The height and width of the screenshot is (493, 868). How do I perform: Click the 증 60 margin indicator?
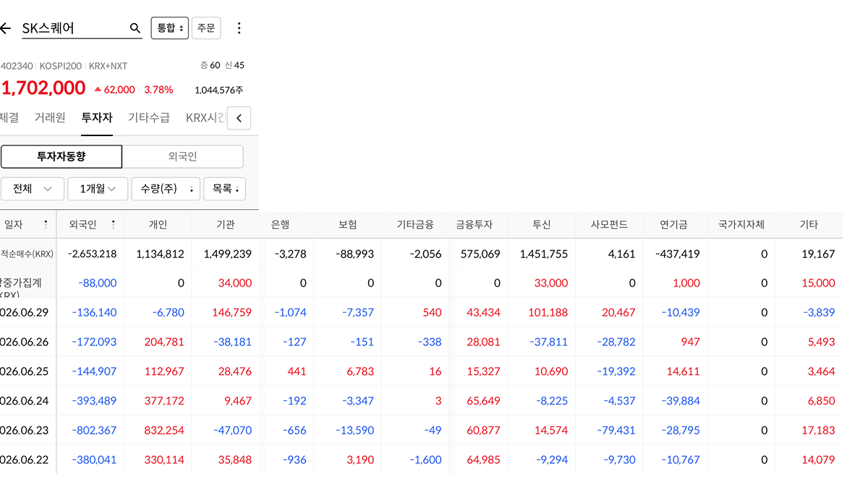click(x=210, y=65)
